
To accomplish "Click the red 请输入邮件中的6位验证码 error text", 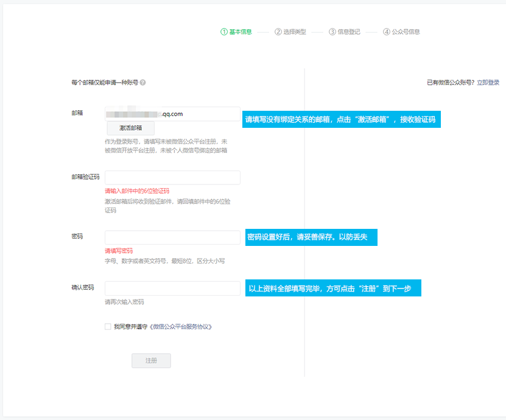I will tap(137, 191).
